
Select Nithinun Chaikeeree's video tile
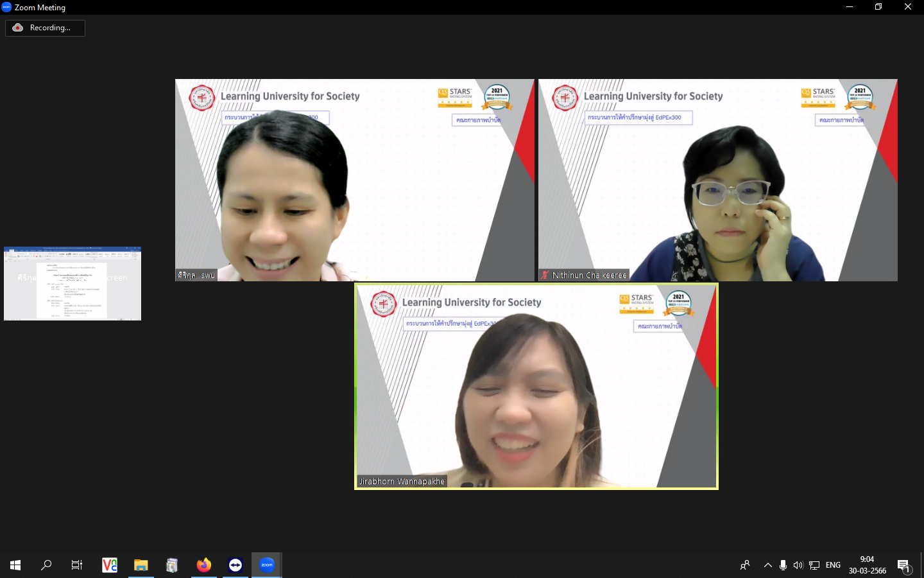[717, 180]
